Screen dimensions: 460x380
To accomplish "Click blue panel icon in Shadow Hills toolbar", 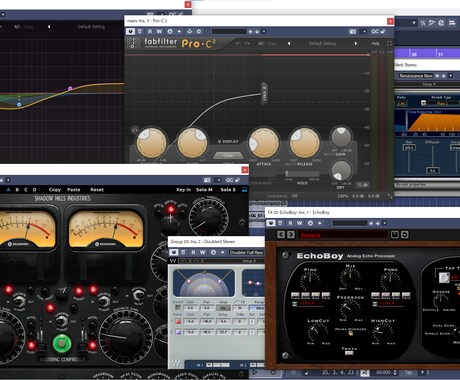I will point(244,190).
